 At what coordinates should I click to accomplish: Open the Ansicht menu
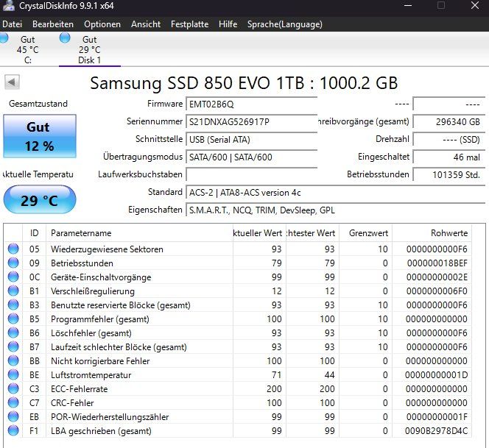[146, 24]
